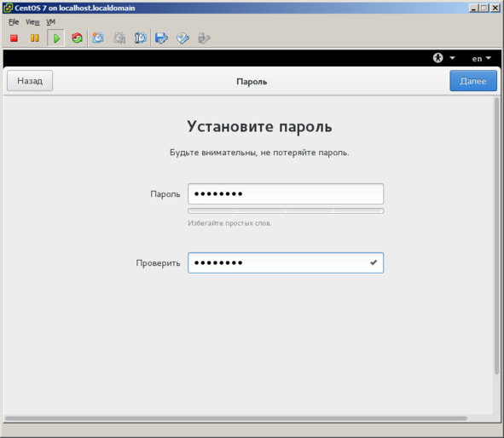This screenshot has width=504, height=438.
Task: Click the Назад back button
Action: (30, 81)
